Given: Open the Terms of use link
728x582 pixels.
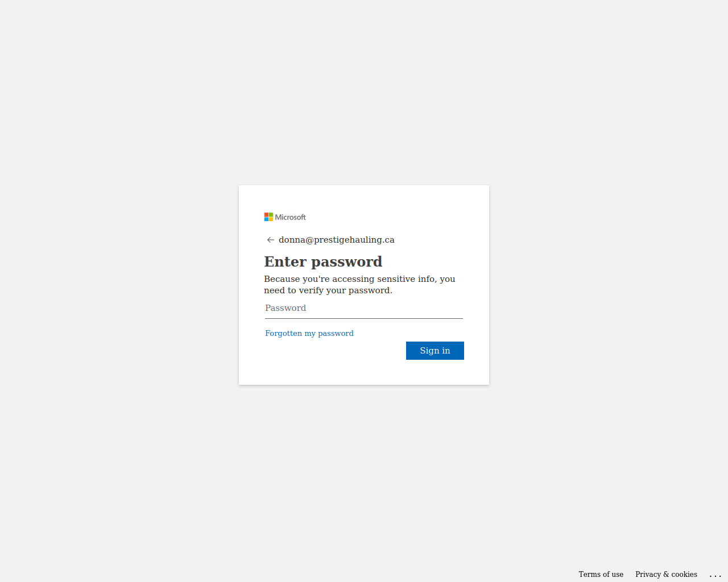Looking at the screenshot, I should point(601,575).
